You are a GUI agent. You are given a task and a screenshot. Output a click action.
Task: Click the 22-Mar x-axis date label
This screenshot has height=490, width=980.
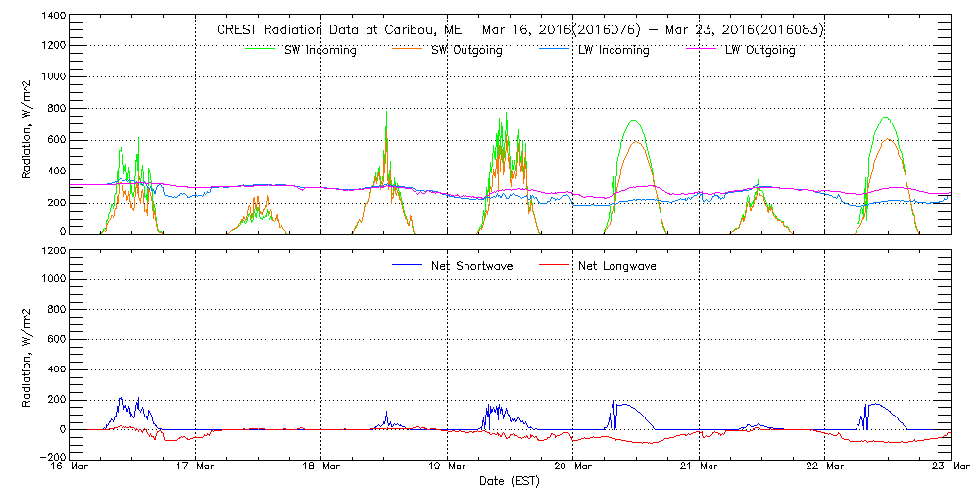tap(824, 466)
